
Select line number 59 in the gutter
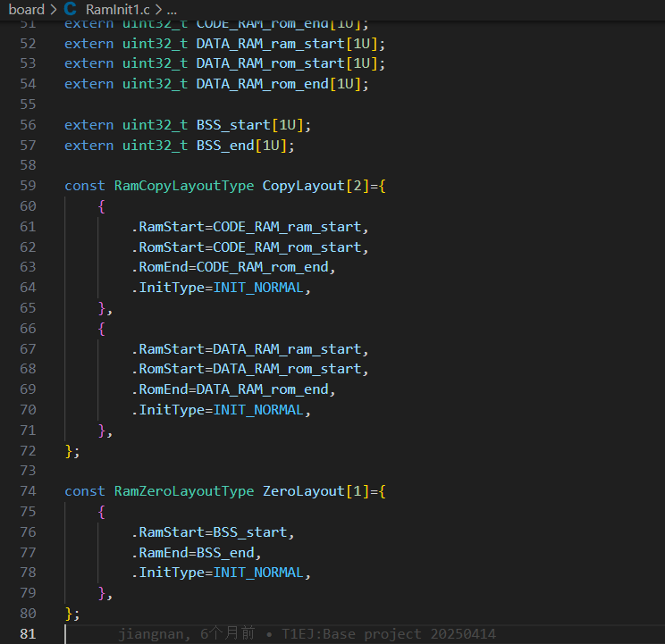pyautogui.click(x=27, y=186)
